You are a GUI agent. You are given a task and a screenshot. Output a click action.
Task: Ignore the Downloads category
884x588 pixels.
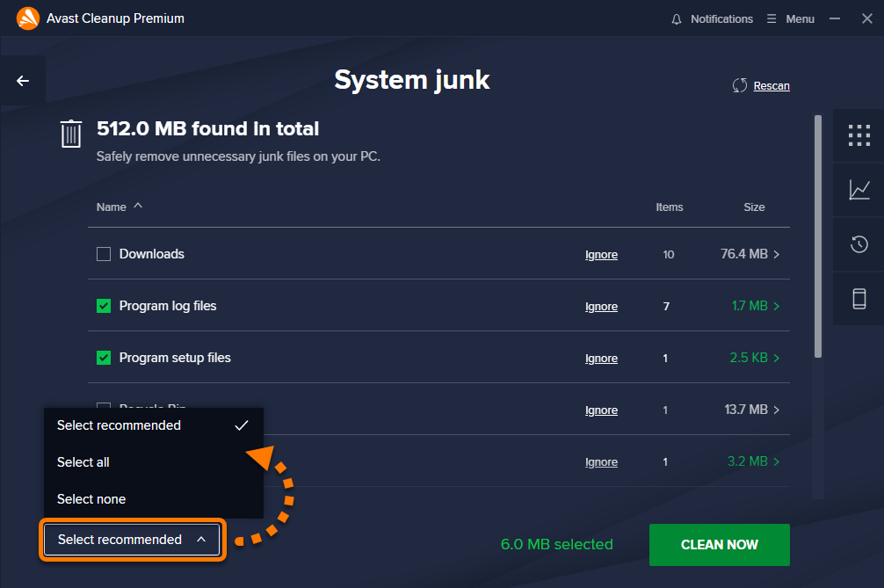pyautogui.click(x=601, y=255)
